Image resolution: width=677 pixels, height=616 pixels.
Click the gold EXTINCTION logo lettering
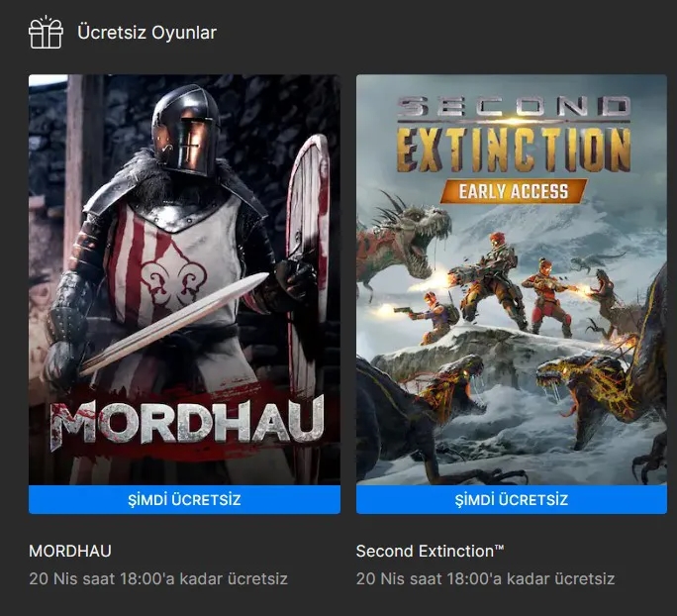(514, 150)
